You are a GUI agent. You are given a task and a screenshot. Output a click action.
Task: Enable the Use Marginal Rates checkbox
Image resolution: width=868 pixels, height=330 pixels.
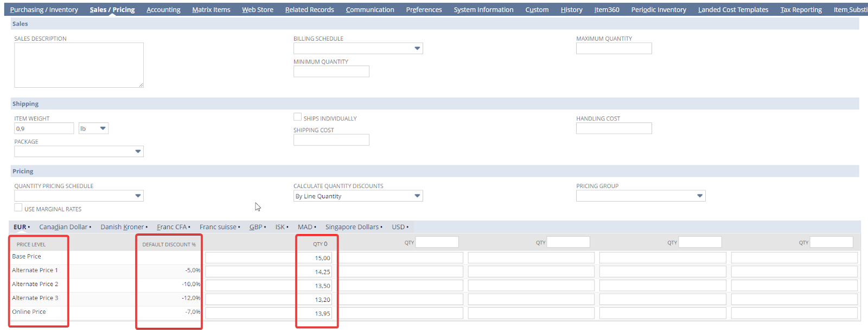[18, 208]
